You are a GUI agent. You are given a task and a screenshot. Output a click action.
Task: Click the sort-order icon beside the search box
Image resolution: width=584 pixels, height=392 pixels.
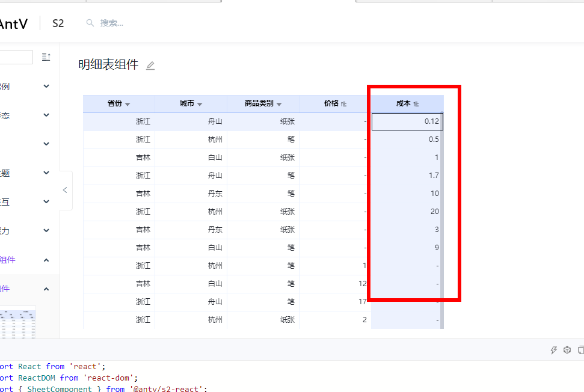tap(46, 57)
